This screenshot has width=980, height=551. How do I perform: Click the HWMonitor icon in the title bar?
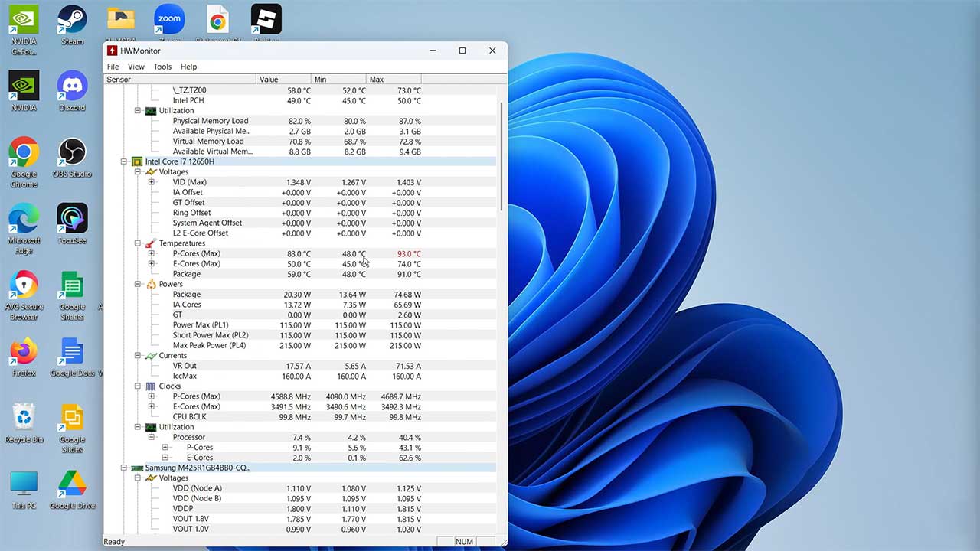(x=113, y=51)
